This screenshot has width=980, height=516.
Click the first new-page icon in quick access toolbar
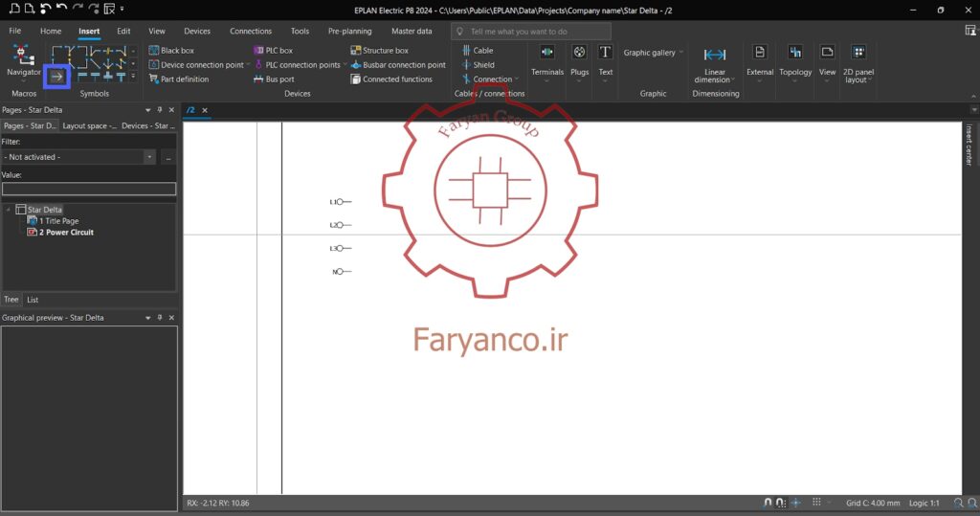(x=14, y=9)
